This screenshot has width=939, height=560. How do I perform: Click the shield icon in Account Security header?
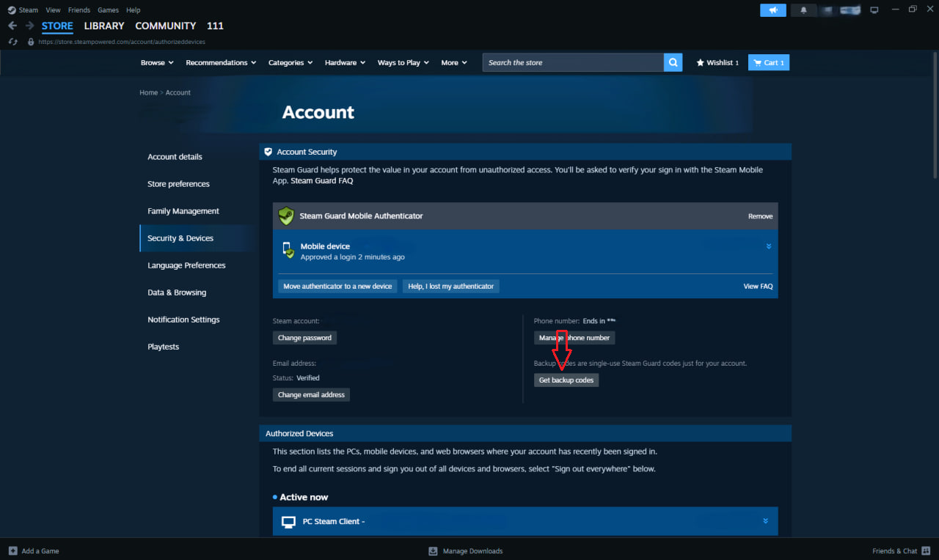click(x=268, y=152)
